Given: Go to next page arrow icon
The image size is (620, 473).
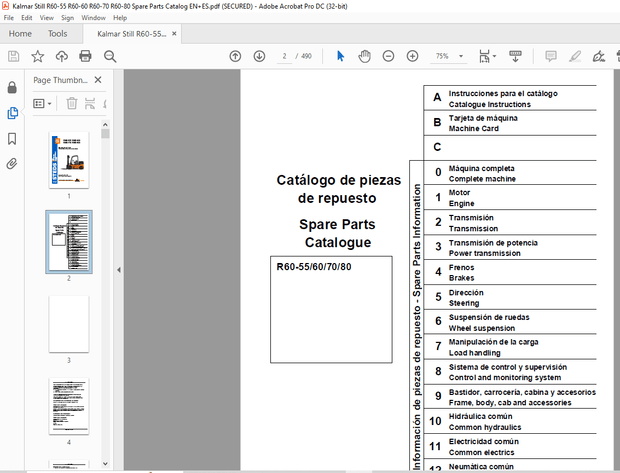Looking at the screenshot, I should click(259, 56).
